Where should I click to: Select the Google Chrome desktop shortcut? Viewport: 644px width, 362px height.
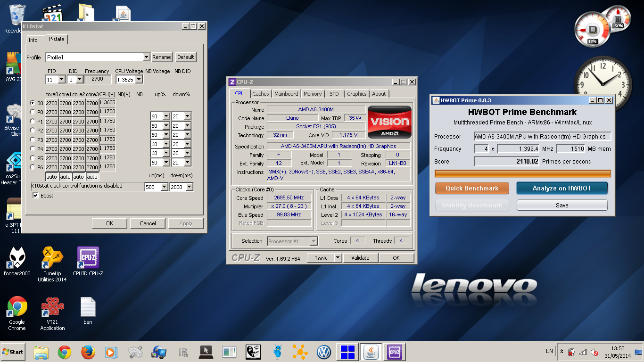(x=17, y=313)
